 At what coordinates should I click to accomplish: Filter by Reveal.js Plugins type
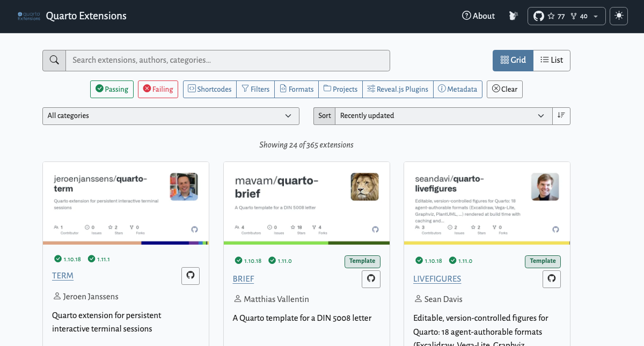tap(398, 89)
